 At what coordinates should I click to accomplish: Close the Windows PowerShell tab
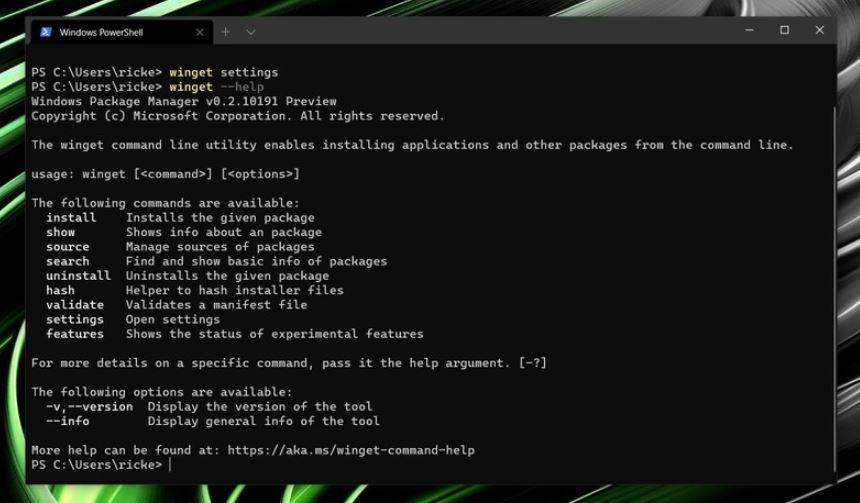tap(200, 32)
